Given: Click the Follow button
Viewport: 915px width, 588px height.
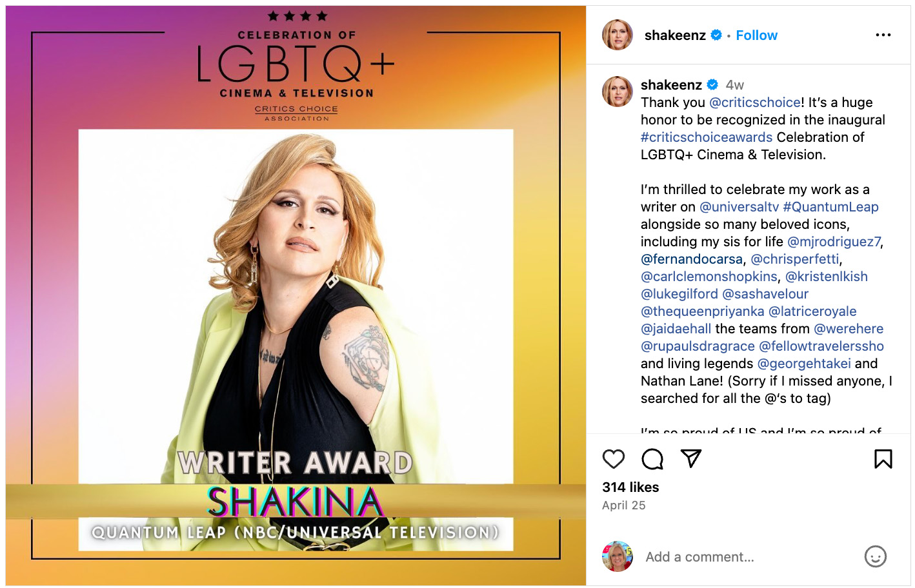Looking at the screenshot, I should coord(756,35).
